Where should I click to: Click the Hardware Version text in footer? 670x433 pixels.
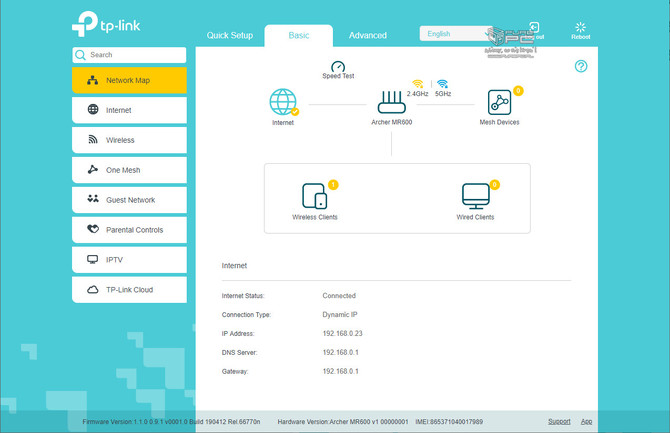coord(343,422)
